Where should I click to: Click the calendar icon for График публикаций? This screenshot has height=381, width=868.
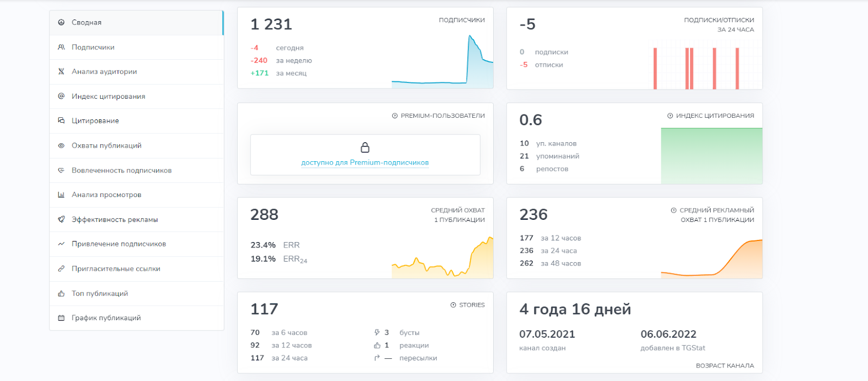click(61, 318)
